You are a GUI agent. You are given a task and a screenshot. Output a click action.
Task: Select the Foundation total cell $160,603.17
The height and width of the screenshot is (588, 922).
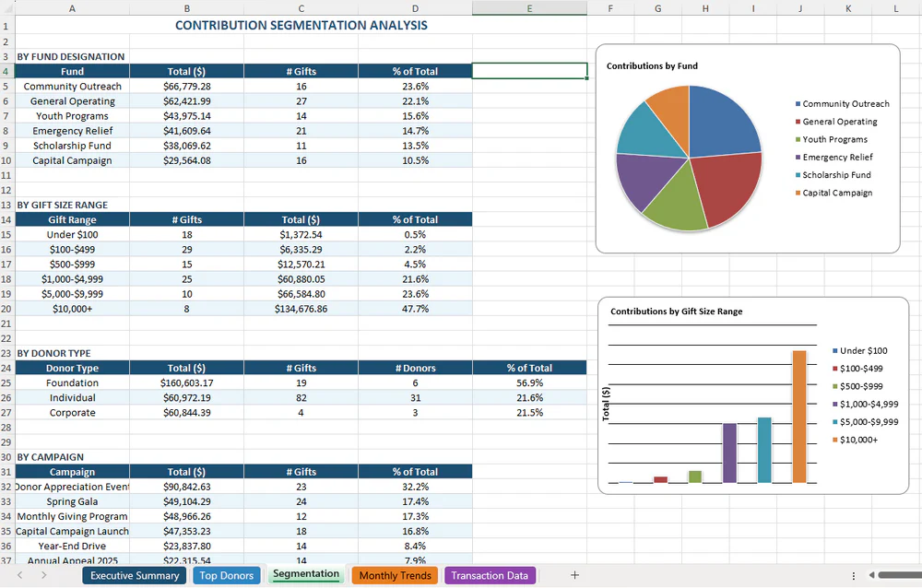pos(186,382)
